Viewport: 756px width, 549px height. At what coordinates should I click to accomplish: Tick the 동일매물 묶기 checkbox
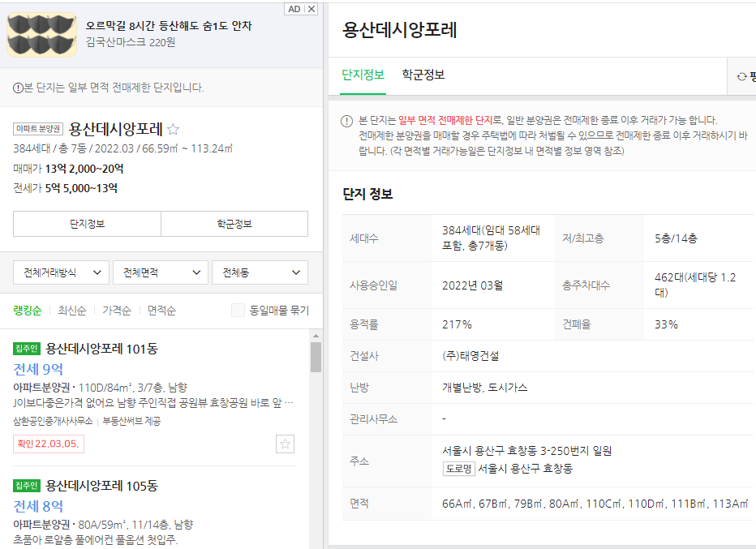pos(238,311)
